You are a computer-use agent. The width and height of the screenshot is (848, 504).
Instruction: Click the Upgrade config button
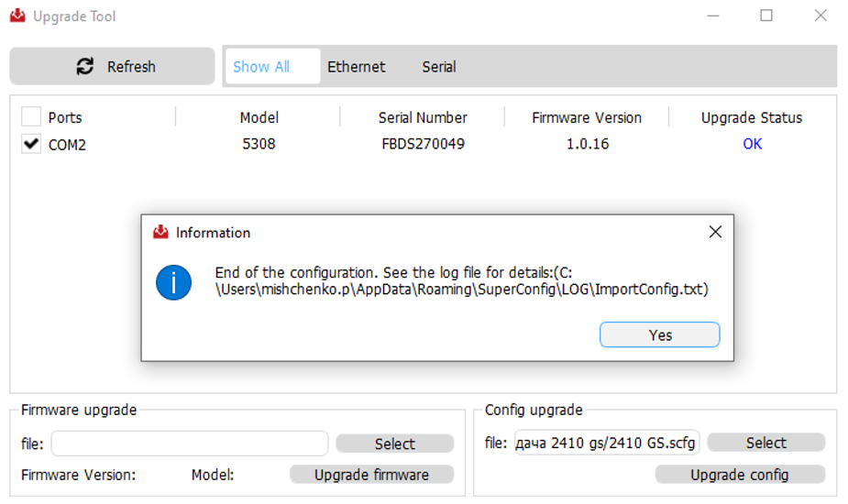(739, 475)
